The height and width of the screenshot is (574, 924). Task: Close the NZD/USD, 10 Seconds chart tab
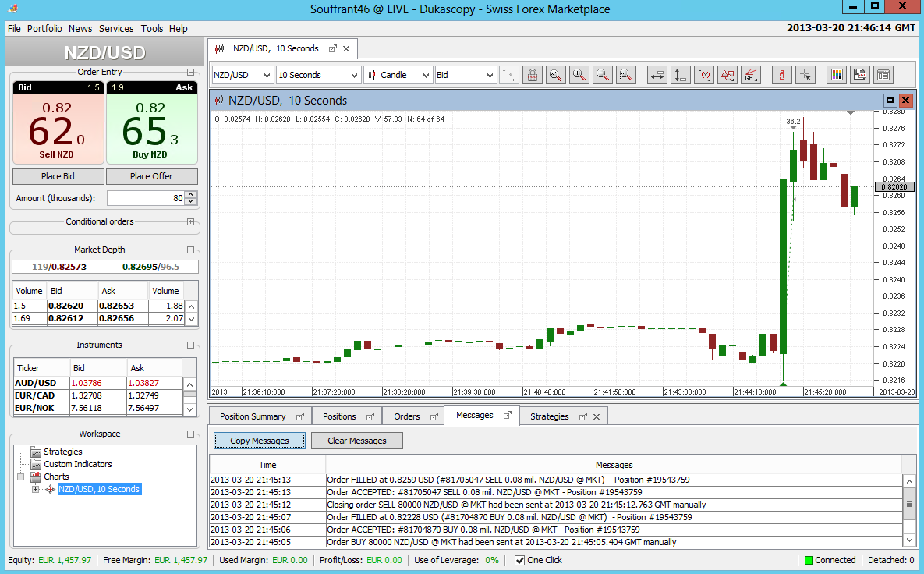[x=346, y=49]
